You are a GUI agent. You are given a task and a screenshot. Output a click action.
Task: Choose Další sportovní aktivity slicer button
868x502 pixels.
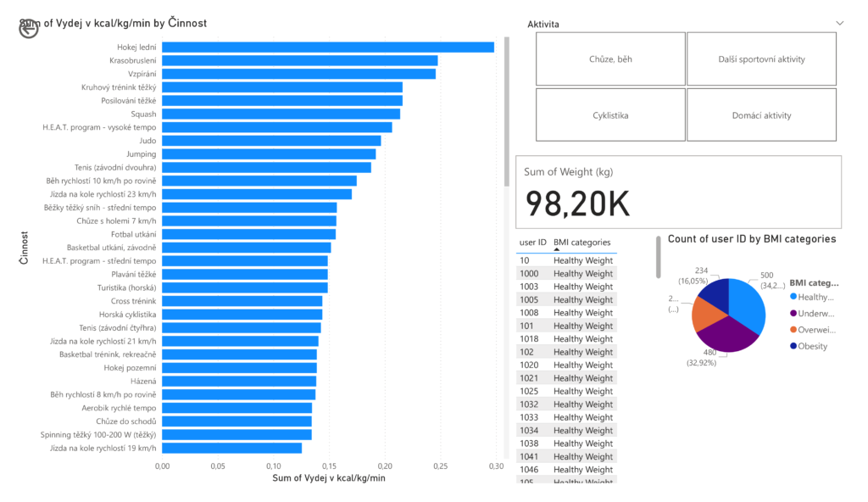coord(761,59)
